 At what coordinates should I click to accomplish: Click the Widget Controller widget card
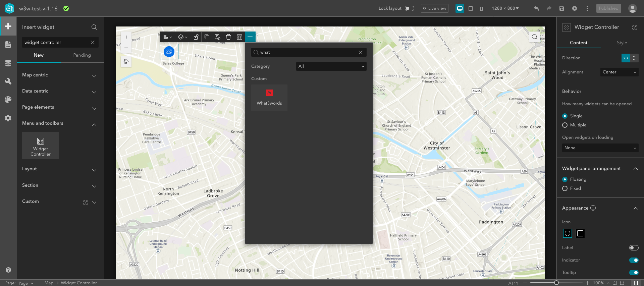coord(41,146)
